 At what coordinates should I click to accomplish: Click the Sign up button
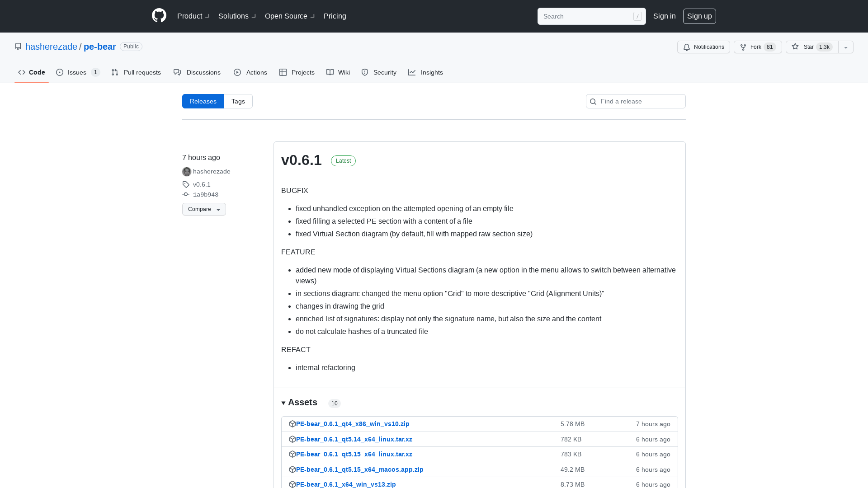pos(699,16)
